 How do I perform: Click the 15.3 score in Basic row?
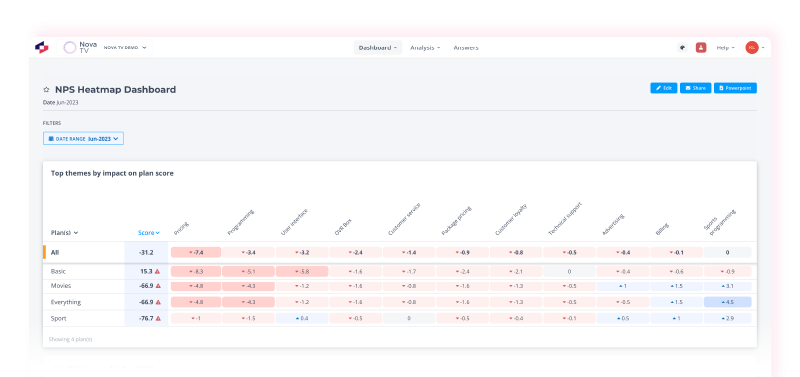point(146,272)
